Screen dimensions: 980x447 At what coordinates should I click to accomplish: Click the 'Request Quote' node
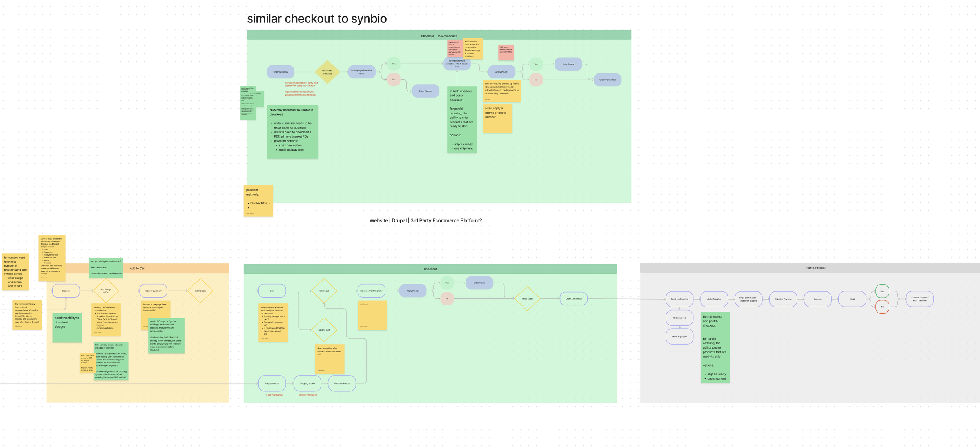coord(272,383)
